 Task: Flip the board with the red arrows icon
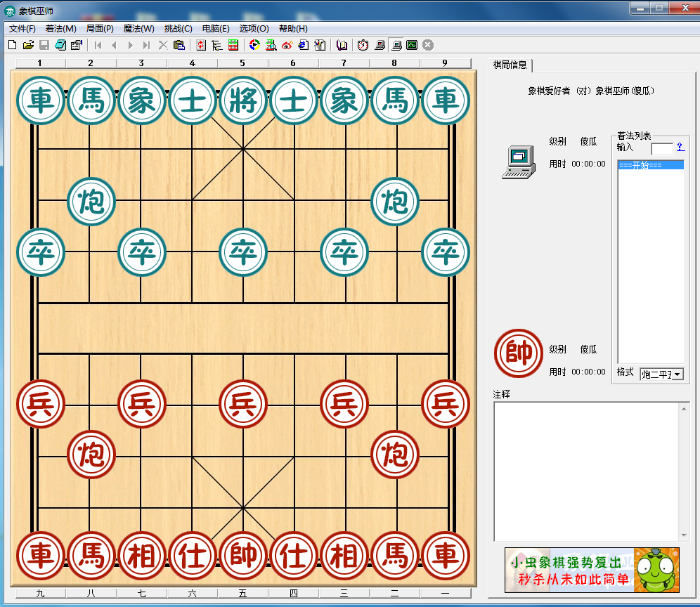click(x=201, y=45)
